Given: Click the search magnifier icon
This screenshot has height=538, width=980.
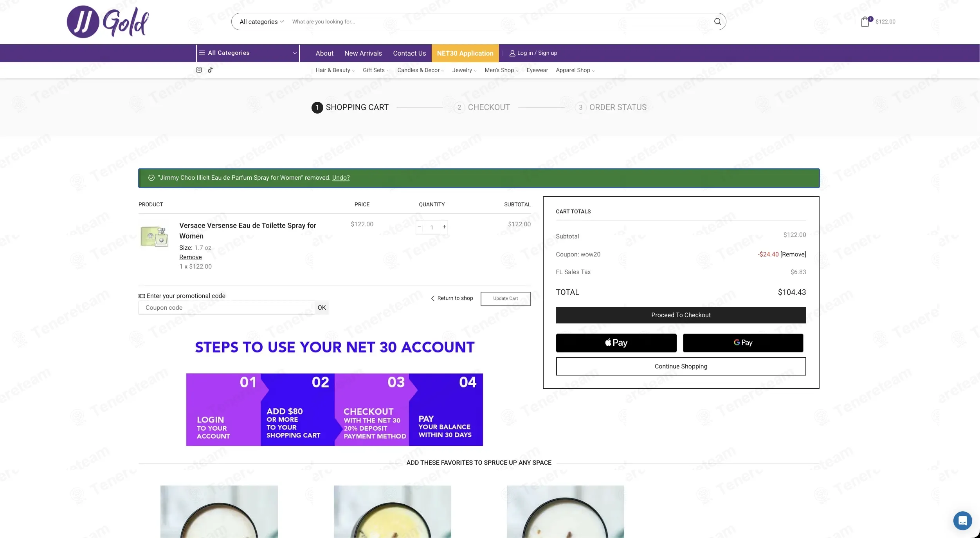Looking at the screenshot, I should tap(717, 22).
